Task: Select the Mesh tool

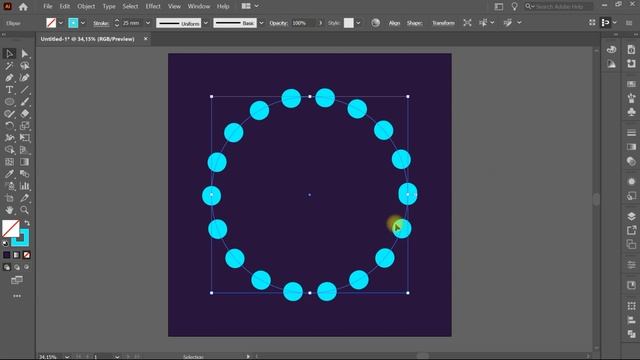Action: point(9,162)
